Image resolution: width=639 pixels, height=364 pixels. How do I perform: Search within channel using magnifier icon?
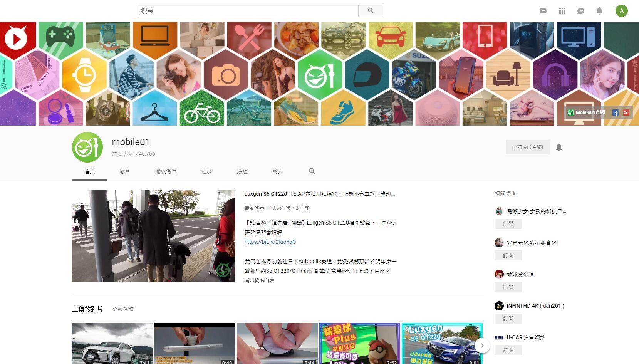tap(312, 171)
